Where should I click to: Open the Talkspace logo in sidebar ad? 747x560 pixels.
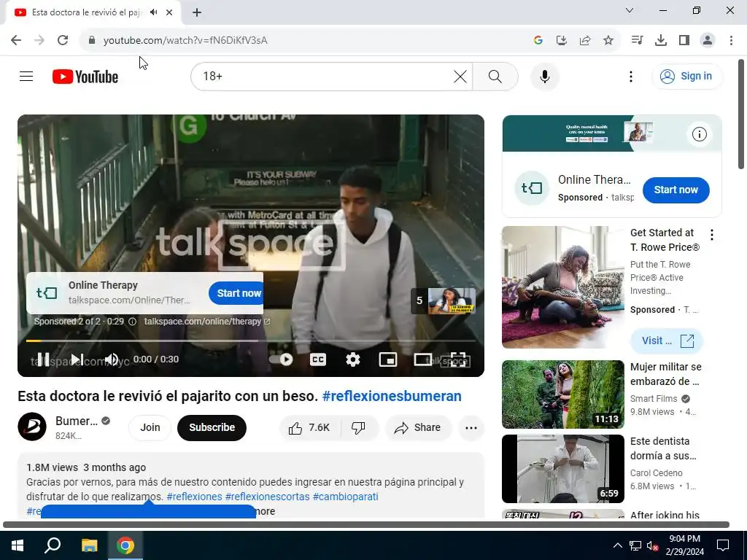[532, 187]
